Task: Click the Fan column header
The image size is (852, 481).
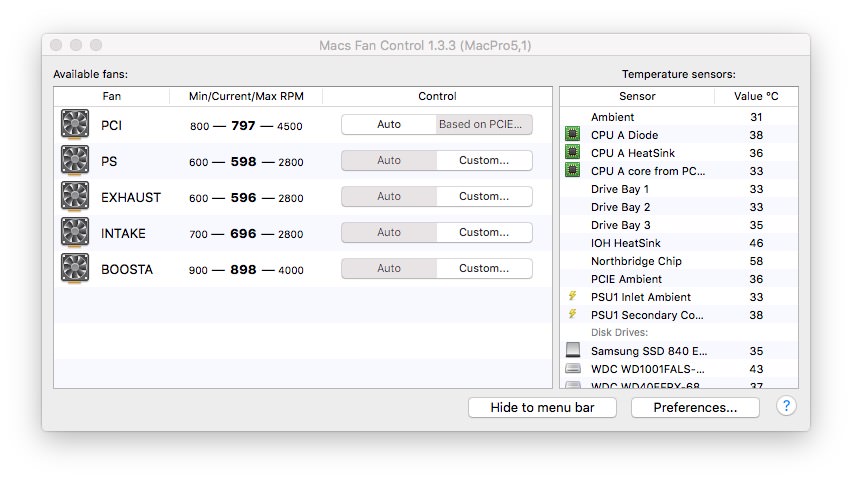Action: pos(111,96)
